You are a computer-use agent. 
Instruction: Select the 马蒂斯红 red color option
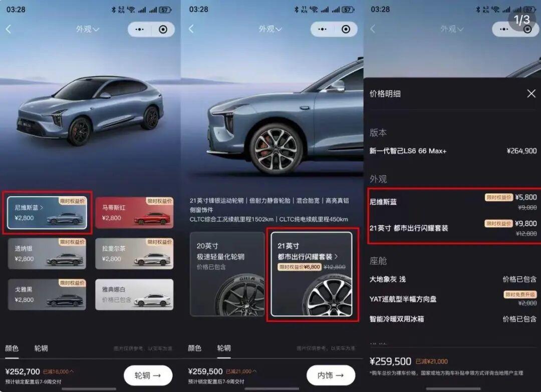coord(134,213)
